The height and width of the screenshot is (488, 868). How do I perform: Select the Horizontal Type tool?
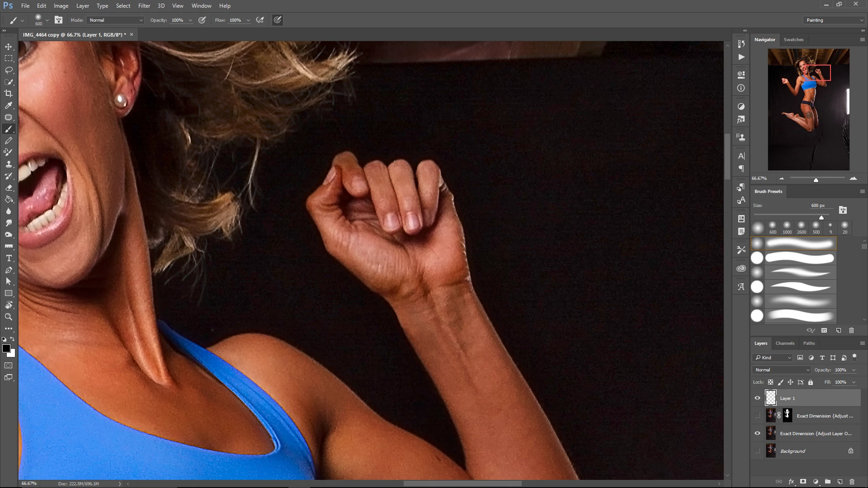pos(9,258)
